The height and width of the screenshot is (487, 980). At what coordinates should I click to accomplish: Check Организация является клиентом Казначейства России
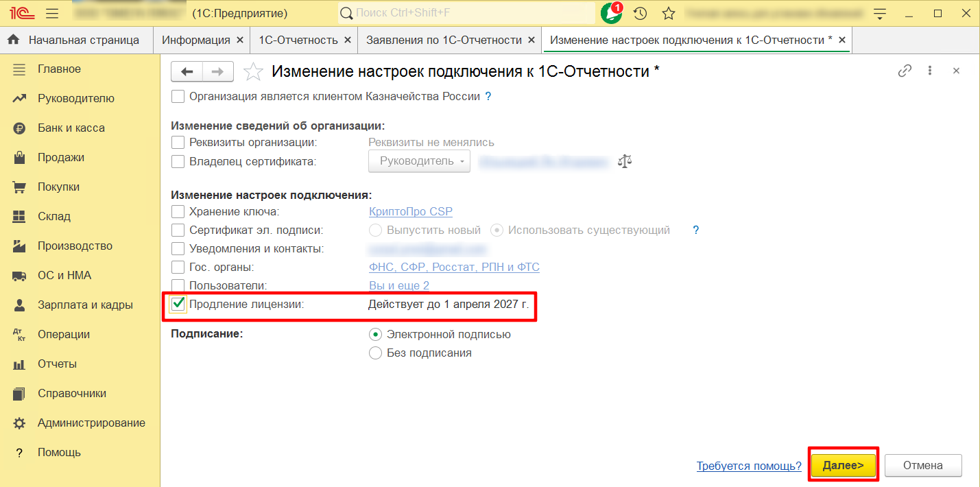[178, 97]
